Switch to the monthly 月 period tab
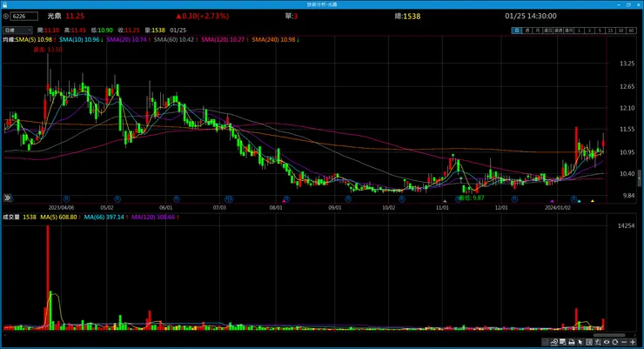 537,30
